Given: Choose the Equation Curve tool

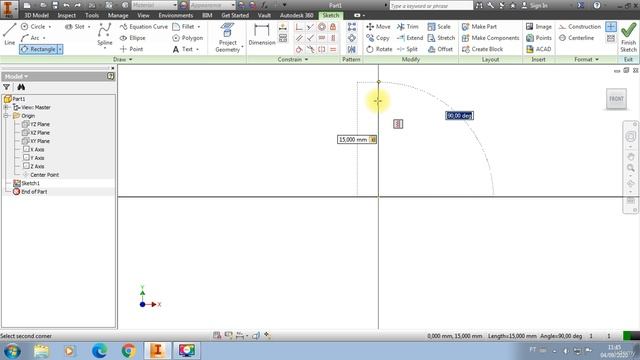Looking at the screenshot, I should coord(144,27).
